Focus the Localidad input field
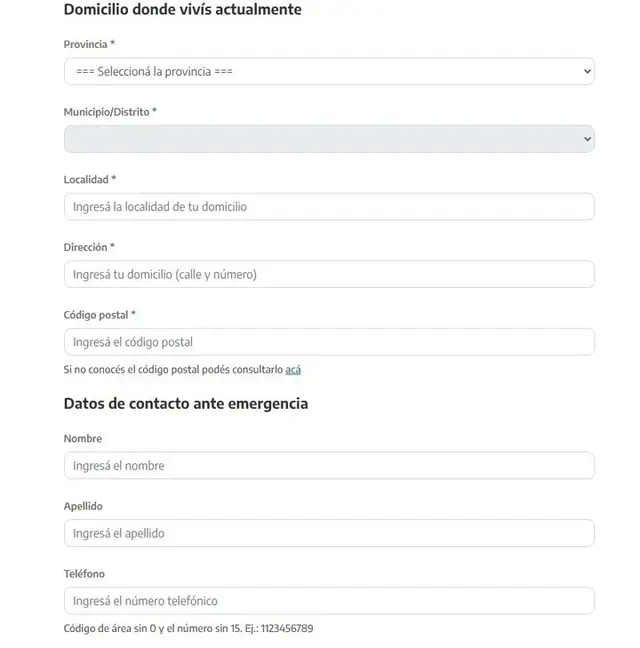The height and width of the screenshot is (648, 640). coord(329,207)
